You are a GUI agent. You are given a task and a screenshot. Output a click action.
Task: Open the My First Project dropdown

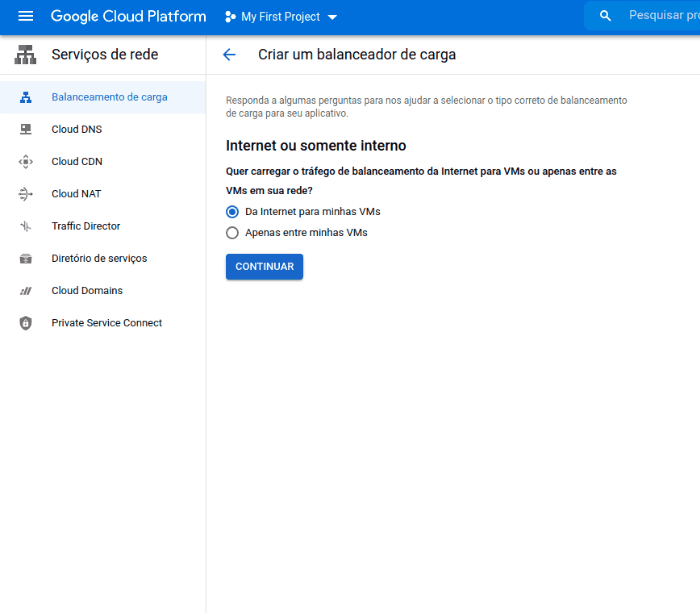(x=280, y=17)
